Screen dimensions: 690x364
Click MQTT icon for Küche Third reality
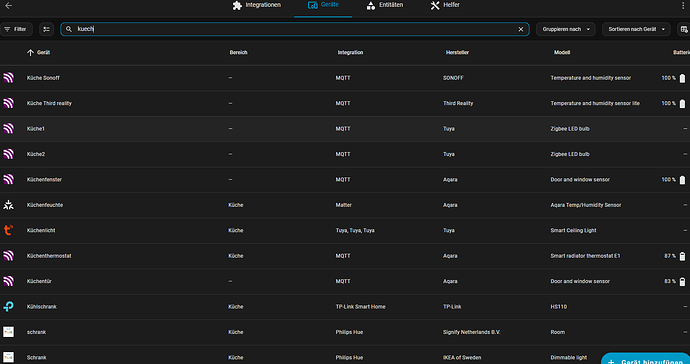tap(8, 103)
